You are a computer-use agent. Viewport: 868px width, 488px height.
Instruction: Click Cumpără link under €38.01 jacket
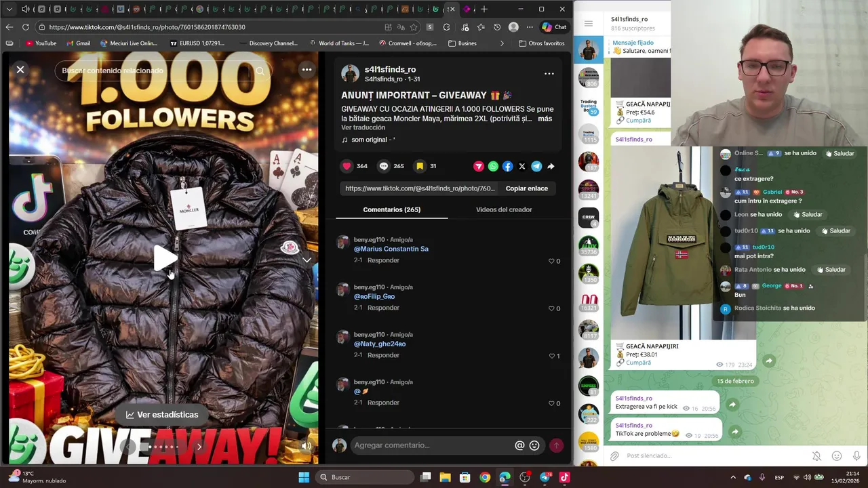tap(638, 363)
